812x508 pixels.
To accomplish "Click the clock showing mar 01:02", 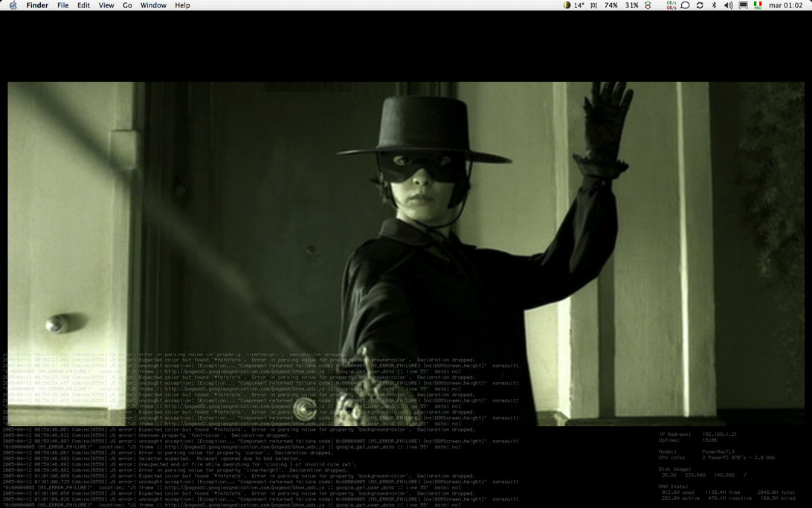I will pyautogui.click(x=785, y=5).
